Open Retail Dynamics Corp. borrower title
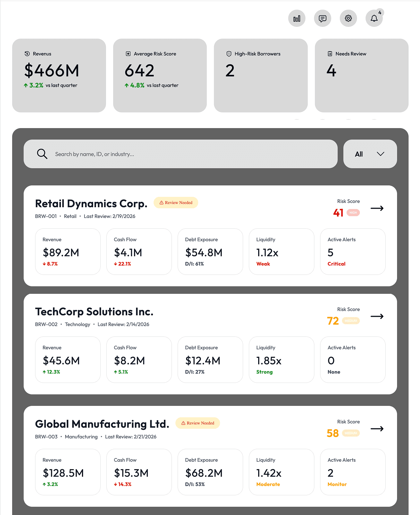This screenshot has width=420, height=515. tap(91, 204)
